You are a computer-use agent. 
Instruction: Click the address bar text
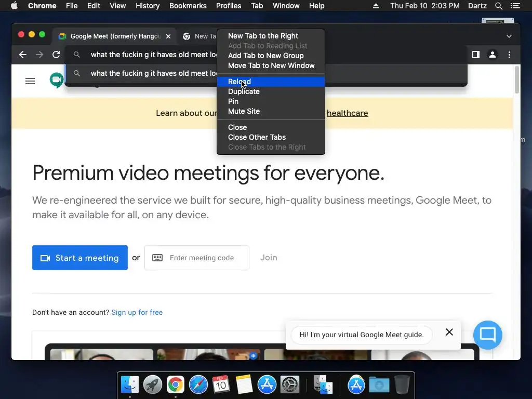coord(154,55)
